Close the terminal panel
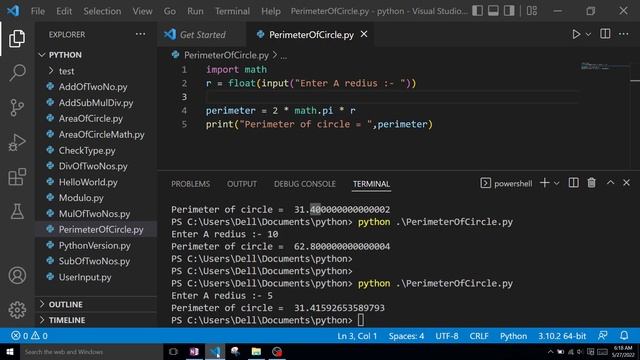The image size is (640, 360). pyautogui.click(x=626, y=183)
